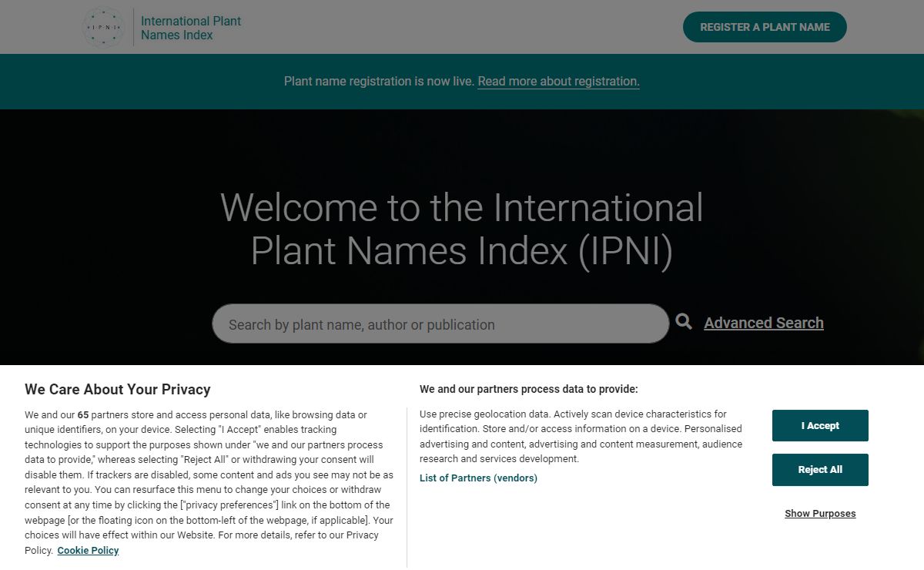Viewport: 924px width, 570px height.
Task: Click the Register a Plant Name button
Action: tap(765, 27)
